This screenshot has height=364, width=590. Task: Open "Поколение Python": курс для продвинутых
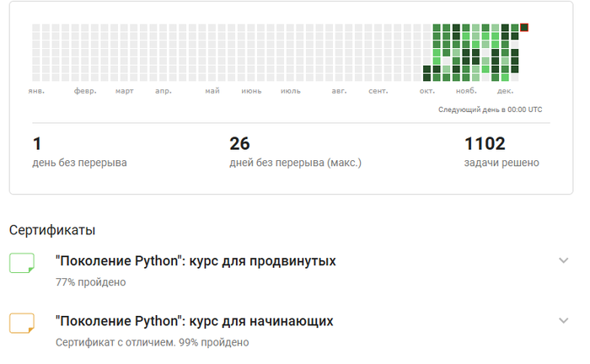196,261
